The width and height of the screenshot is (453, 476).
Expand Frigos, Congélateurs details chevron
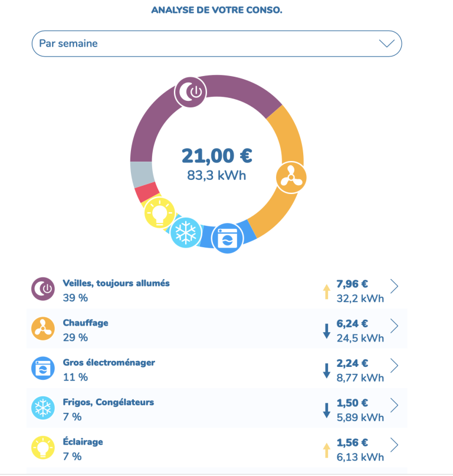tap(395, 405)
